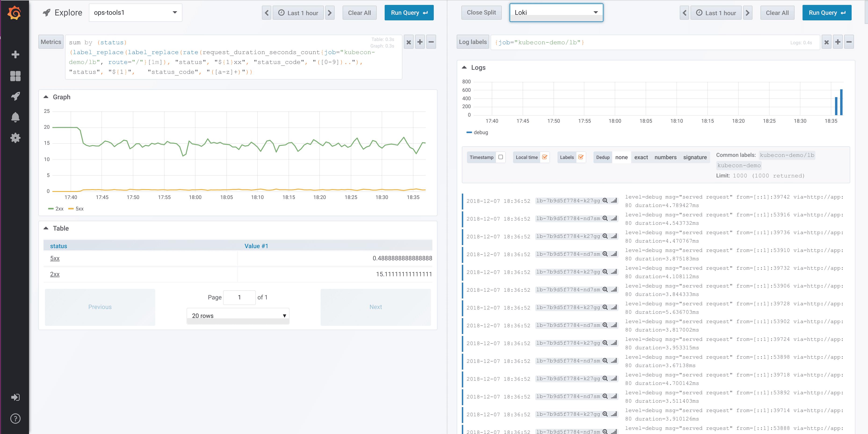Enable the Timestamp checkbox
The height and width of the screenshot is (434, 868).
click(x=500, y=157)
